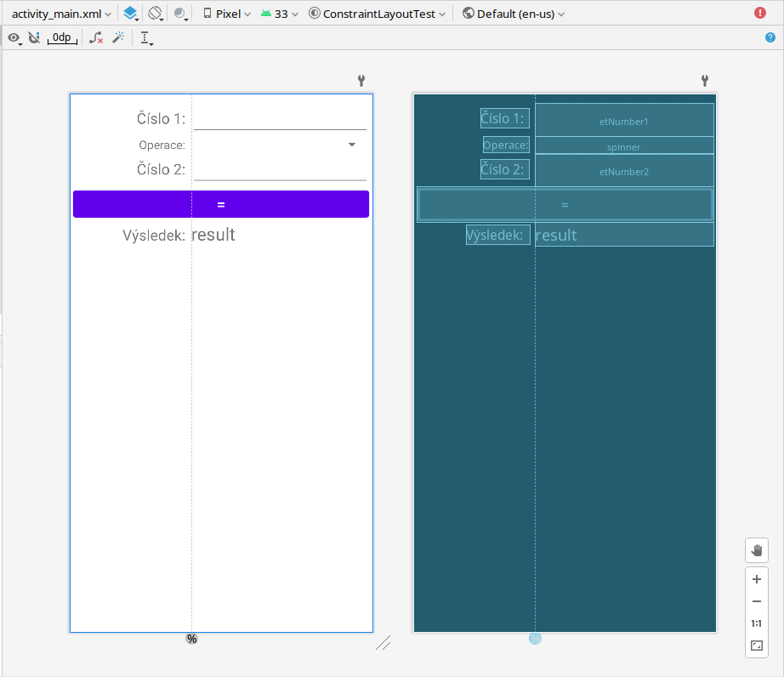The width and height of the screenshot is (784, 677).
Task: Click the Infer Constraints magic wand
Action: pos(119,37)
